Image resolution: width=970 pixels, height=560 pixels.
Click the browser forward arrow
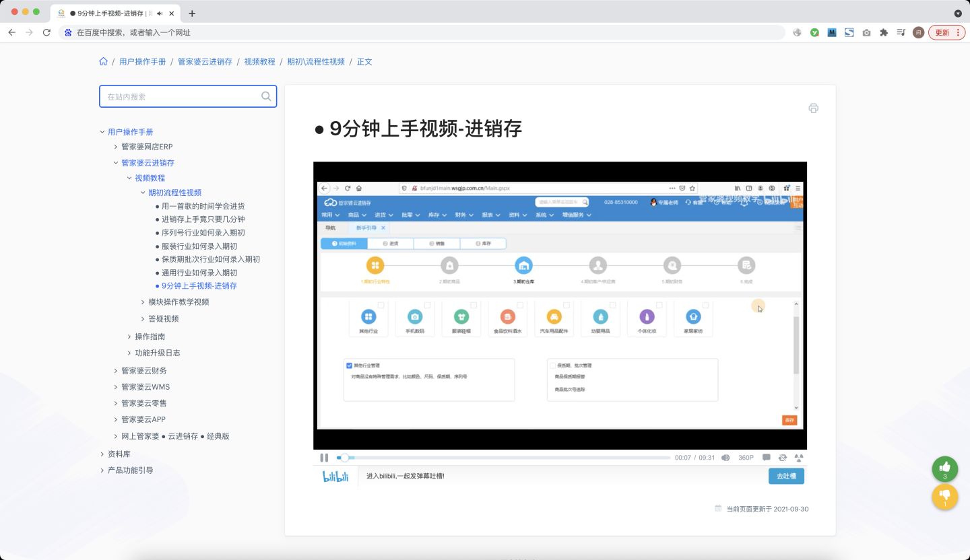(29, 32)
